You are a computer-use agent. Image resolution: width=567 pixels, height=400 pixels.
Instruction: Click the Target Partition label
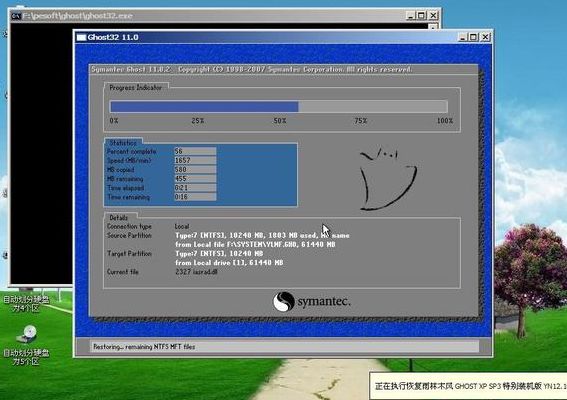pyautogui.click(x=129, y=254)
